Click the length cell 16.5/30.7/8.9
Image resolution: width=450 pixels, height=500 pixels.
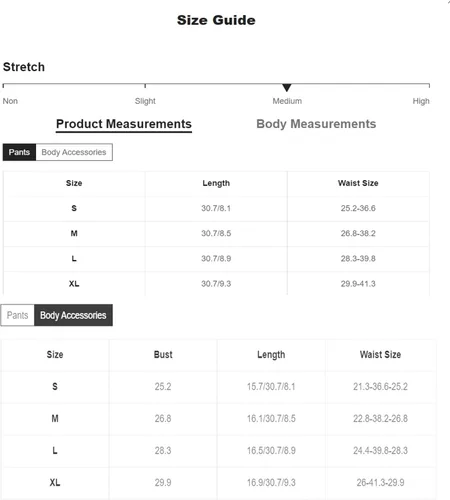271,451
